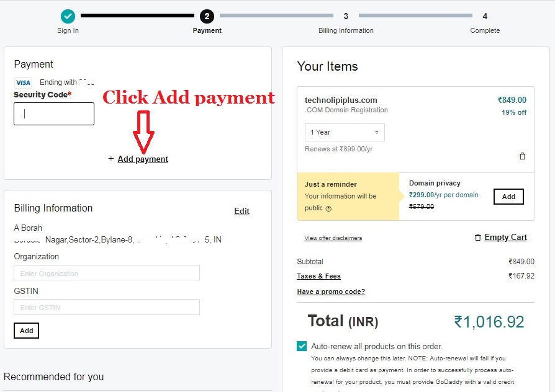Image resolution: width=555 pixels, height=392 pixels.
Task: Click the Recommended for you heading
Action: coord(53,376)
